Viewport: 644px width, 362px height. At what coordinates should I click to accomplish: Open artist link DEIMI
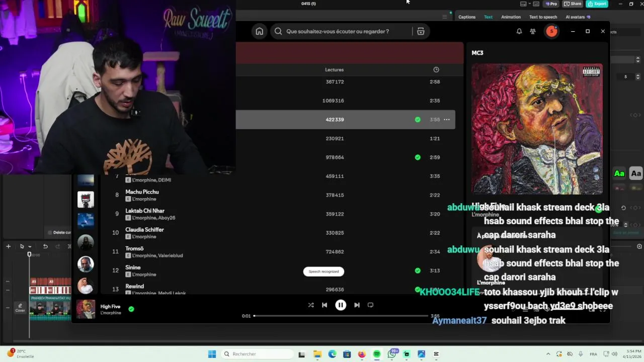pyautogui.click(x=165, y=180)
